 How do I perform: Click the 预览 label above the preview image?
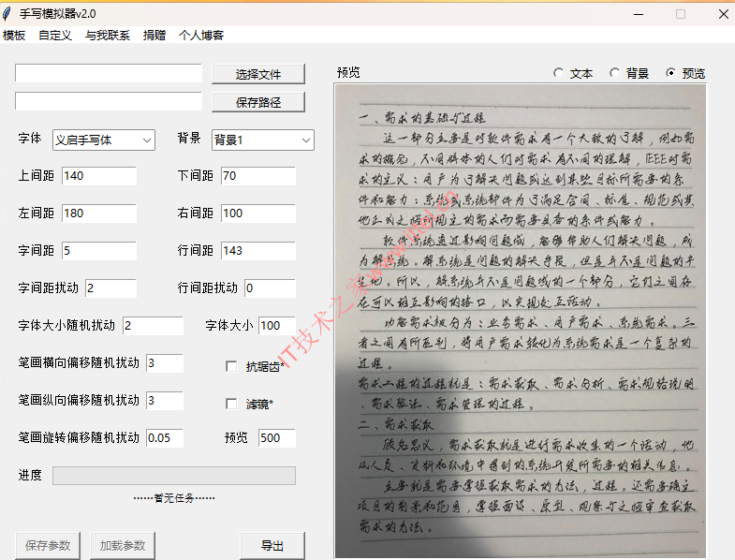pos(348,72)
